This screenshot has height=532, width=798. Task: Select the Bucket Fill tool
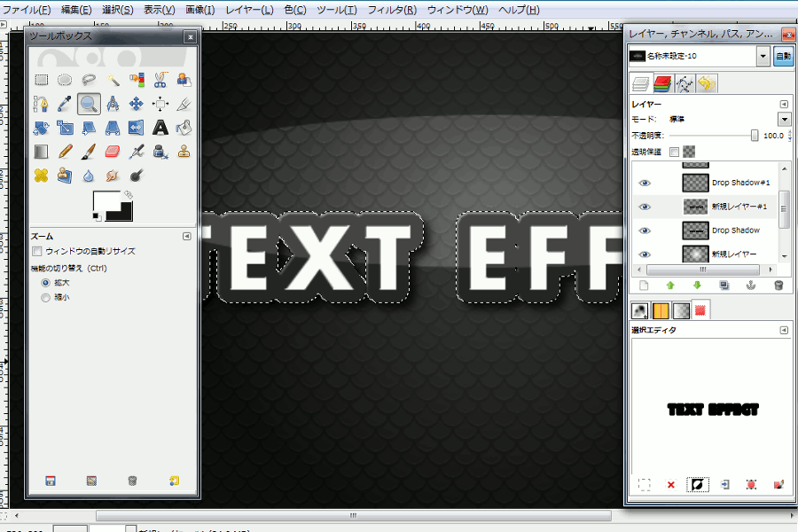184,128
